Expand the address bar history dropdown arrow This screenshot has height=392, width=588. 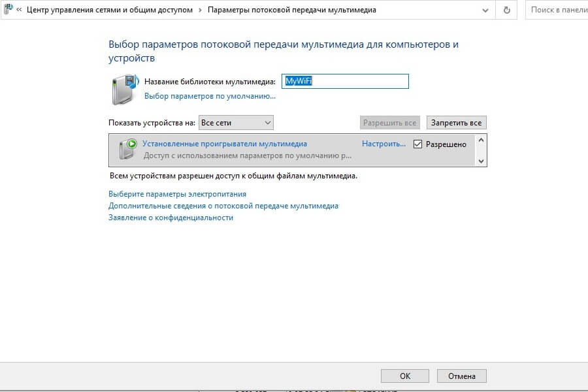[x=485, y=10]
